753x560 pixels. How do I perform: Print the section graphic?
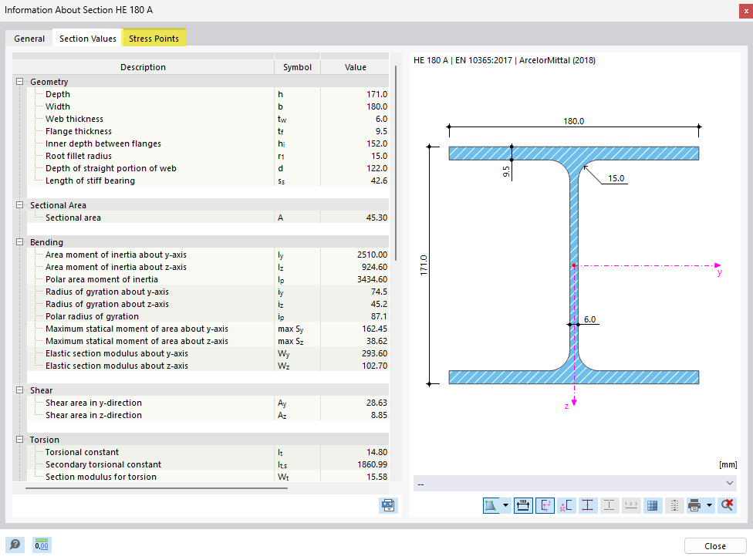694,505
